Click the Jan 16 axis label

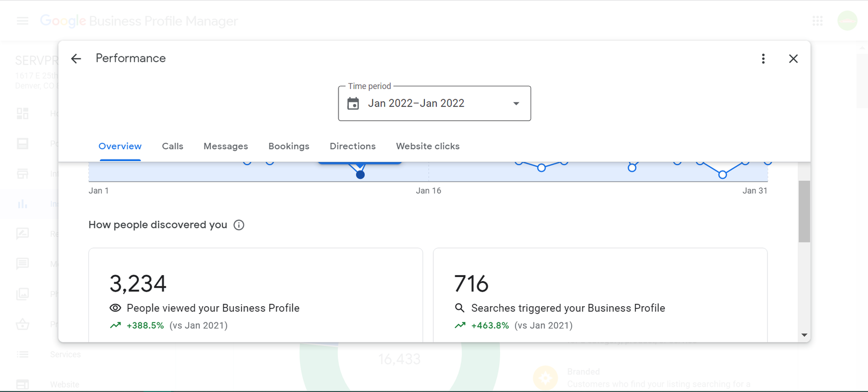(428, 191)
